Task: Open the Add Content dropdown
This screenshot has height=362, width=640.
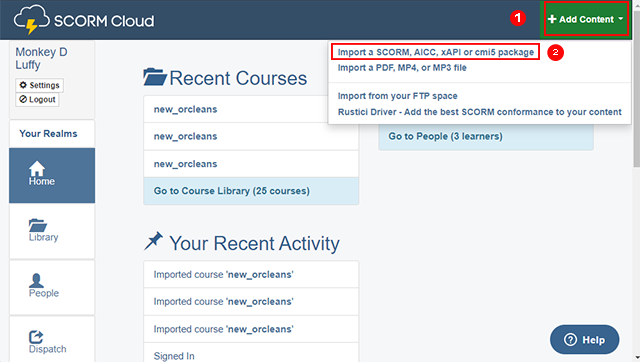Action: 586,19
